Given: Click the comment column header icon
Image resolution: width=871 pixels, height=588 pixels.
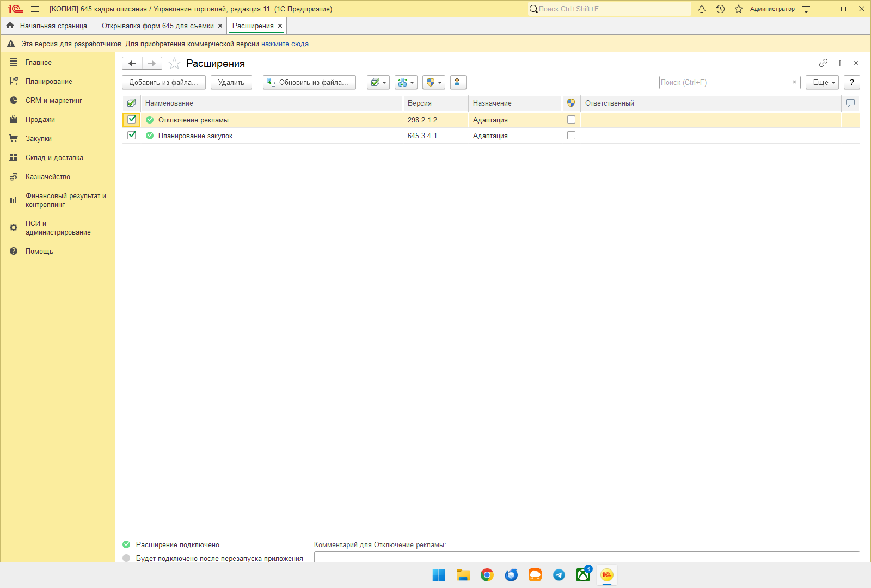Looking at the screenshot, I should pos(850,103).
